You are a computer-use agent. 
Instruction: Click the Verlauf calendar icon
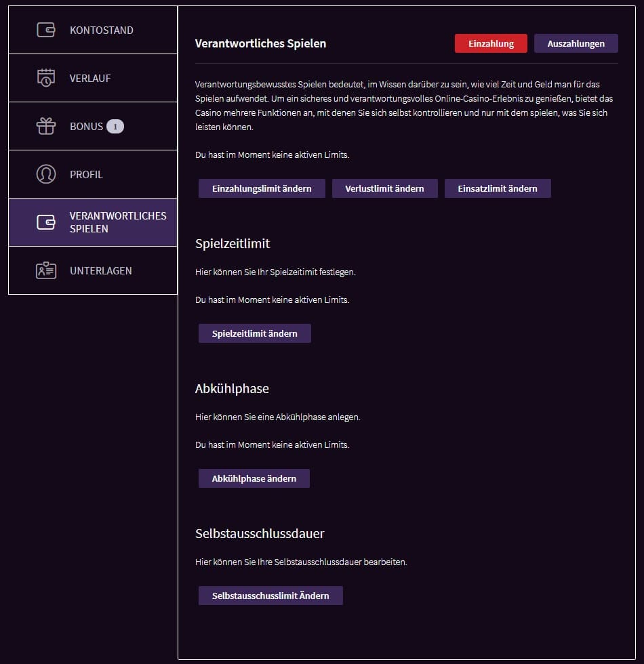coord(45,78)
